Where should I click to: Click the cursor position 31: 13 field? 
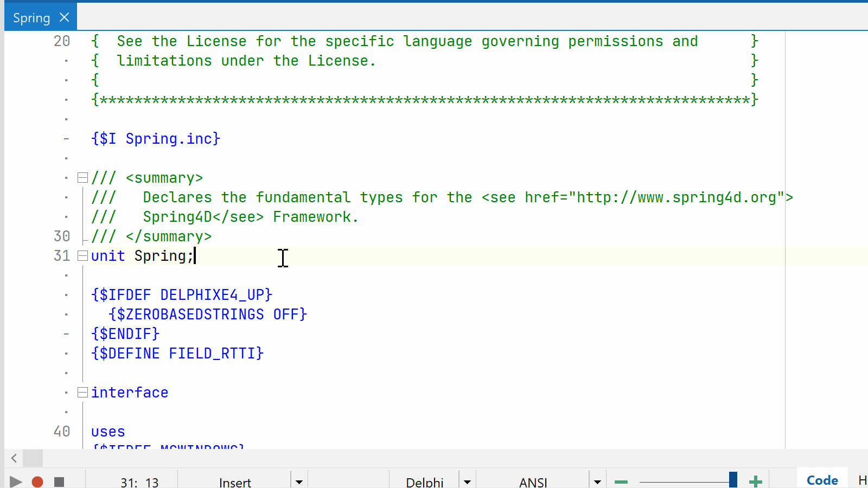point(139,482)
